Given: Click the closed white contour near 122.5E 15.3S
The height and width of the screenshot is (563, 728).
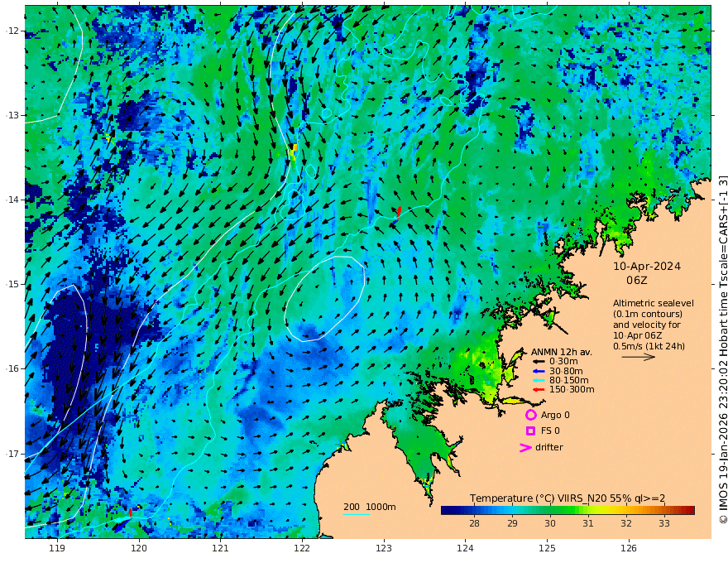Looking at the screenshot, I should pos(324,298).
